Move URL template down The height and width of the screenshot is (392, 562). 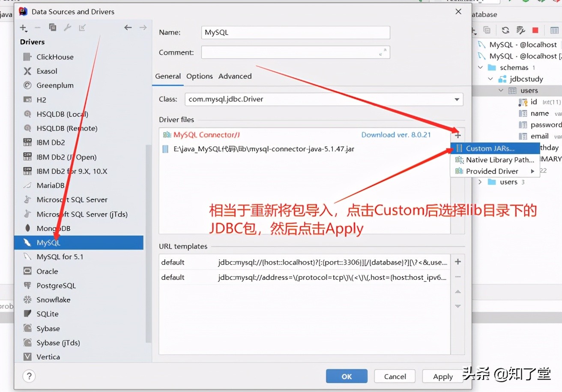pos(458,306)
